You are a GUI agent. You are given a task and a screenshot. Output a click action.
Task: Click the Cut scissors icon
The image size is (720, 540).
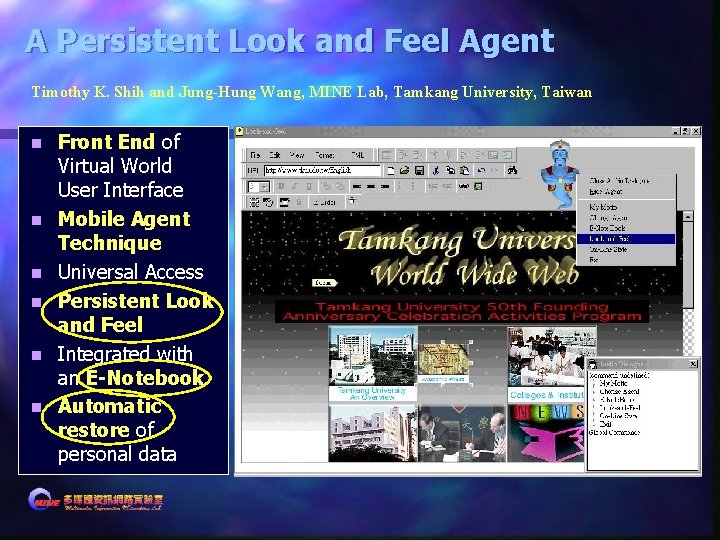[436, 170]
